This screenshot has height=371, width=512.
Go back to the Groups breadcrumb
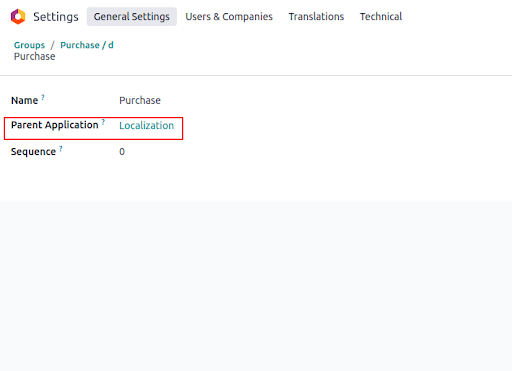(29, 45)
